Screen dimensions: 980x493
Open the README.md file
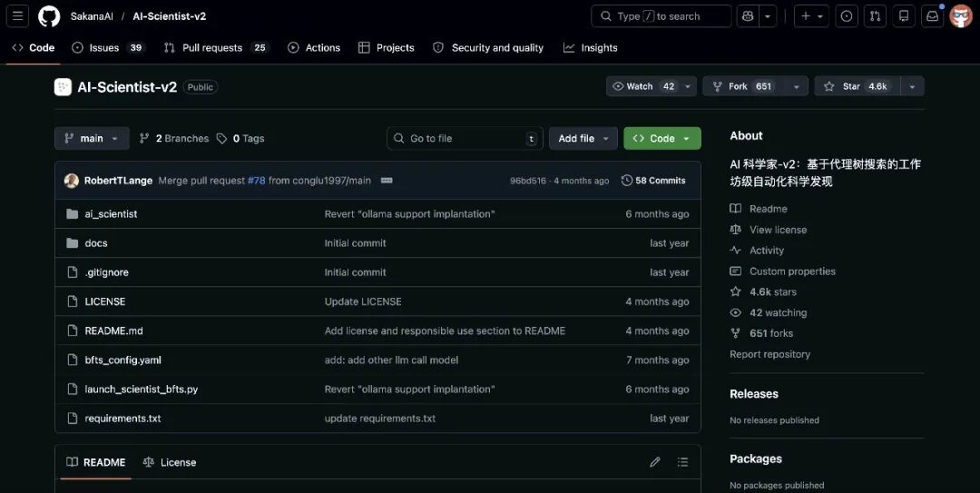(113, 330)
